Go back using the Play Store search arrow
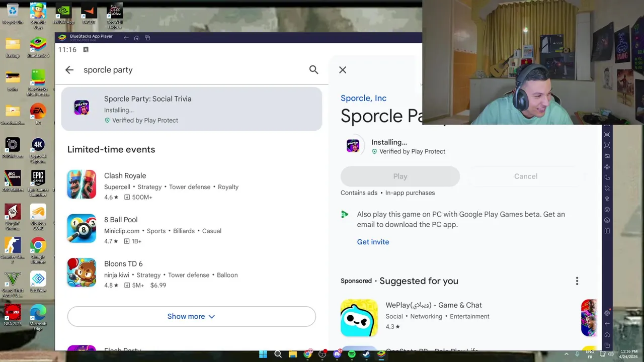The width and height of the screenshot is (644, 362). click(69, 70)
